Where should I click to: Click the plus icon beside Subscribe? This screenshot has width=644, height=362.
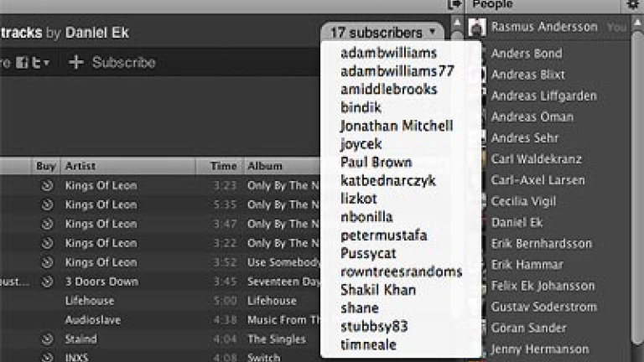pos(75,62)
